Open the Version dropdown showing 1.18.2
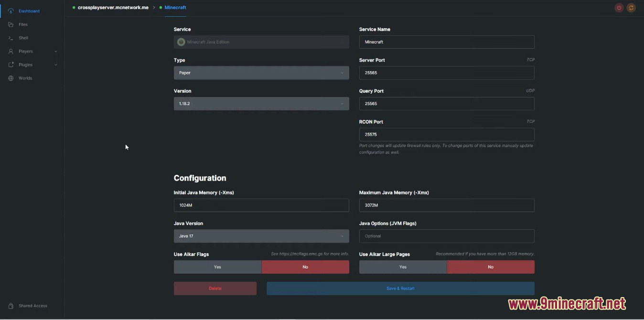The width and height of the screenshot is (644, 320). [x=261, y=104]
